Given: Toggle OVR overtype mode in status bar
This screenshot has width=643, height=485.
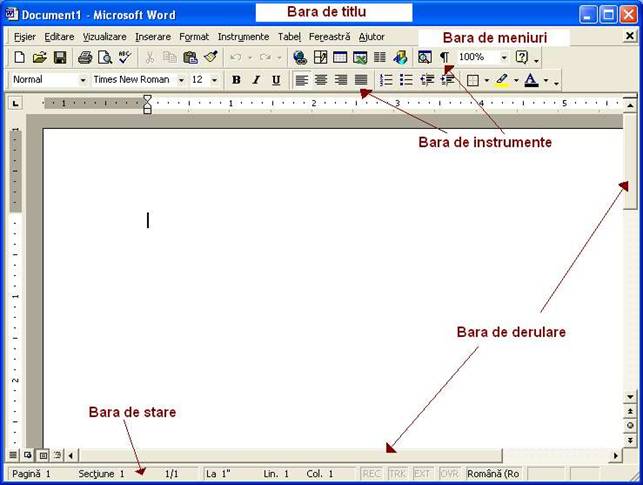Looking at the screenshot, I should coord(449,474).
